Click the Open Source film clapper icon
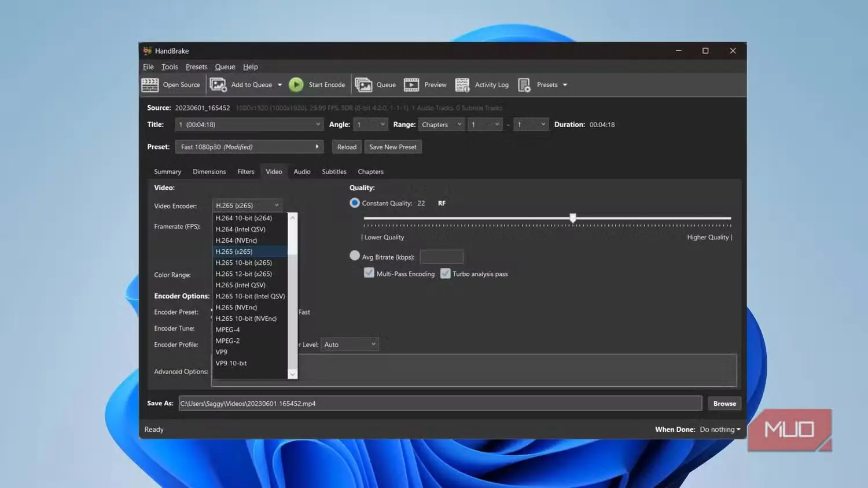Image resolution: width=868 pixels, height=488 pixels. pyautogui.click(x=150, y=85)
